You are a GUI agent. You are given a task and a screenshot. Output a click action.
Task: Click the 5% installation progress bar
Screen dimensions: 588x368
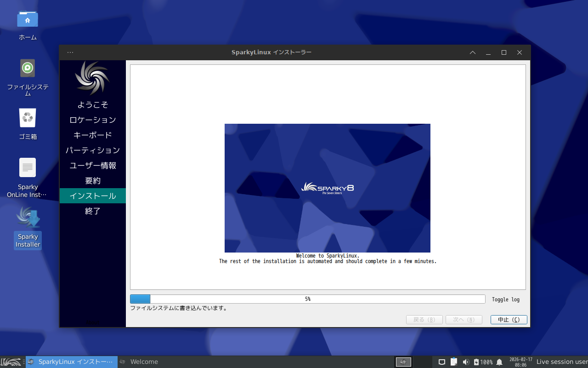pos(307,299)
